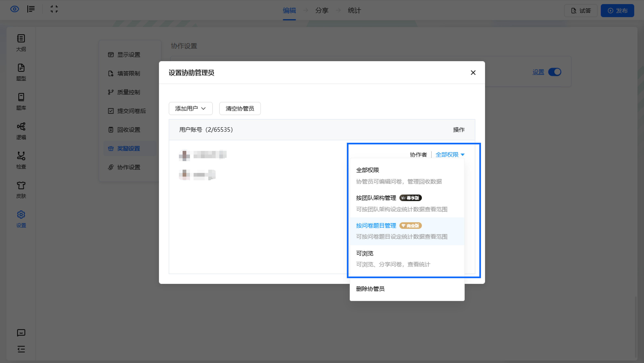This screenshot has height=363, width=644.
Task: Choose the 全部权限 option in list
Action: (x=407, y=176)
